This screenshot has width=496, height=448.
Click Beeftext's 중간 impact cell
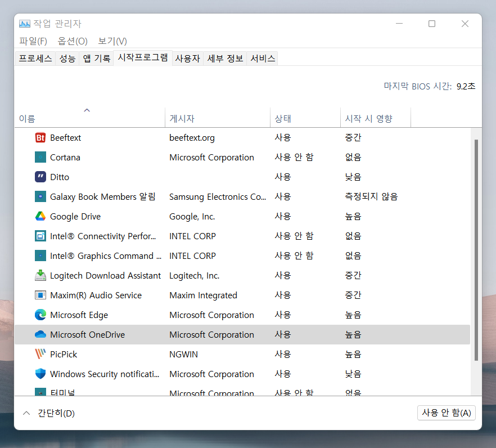353,138
